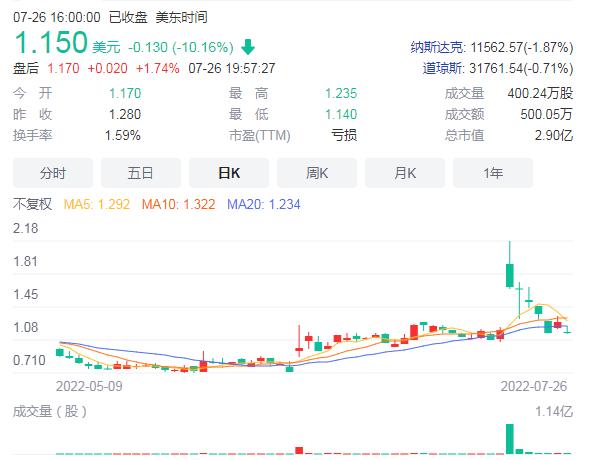Switch to the 周K weekly tab
The width and height of the screenshot is (594, 460).
point(317,173)
